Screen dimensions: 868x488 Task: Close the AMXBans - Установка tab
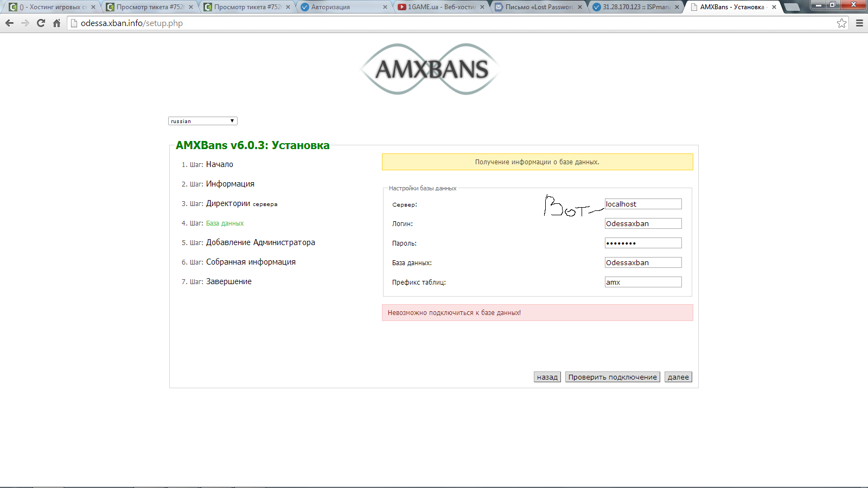coord(774,7)
